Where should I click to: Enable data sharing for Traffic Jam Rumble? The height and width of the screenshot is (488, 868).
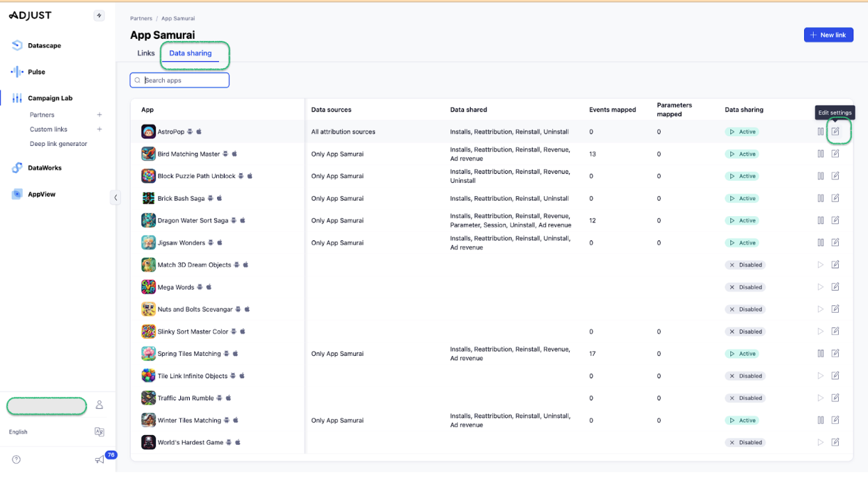[x=821, y=398]
